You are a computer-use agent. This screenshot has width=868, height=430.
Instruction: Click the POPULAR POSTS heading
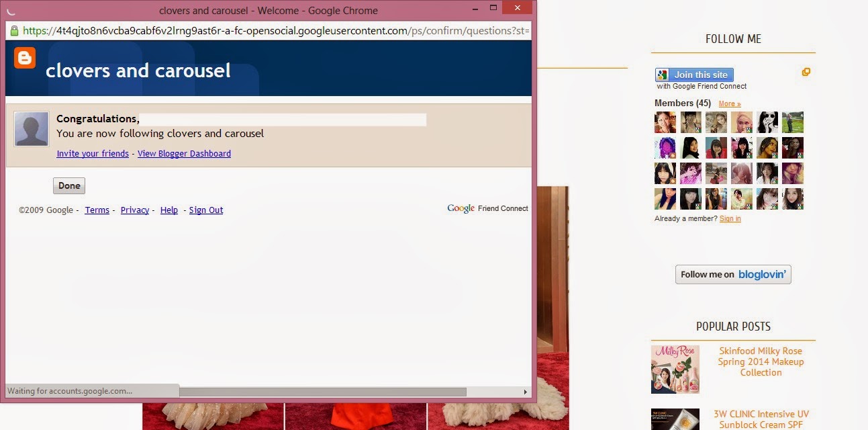[733, 327]
